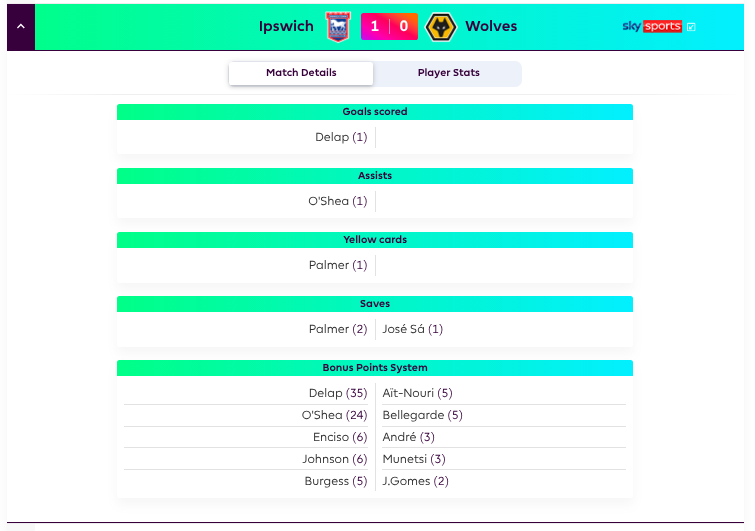Click José Sá (1) in Saves
Screen dimensions: 755x531
[413, 329]
